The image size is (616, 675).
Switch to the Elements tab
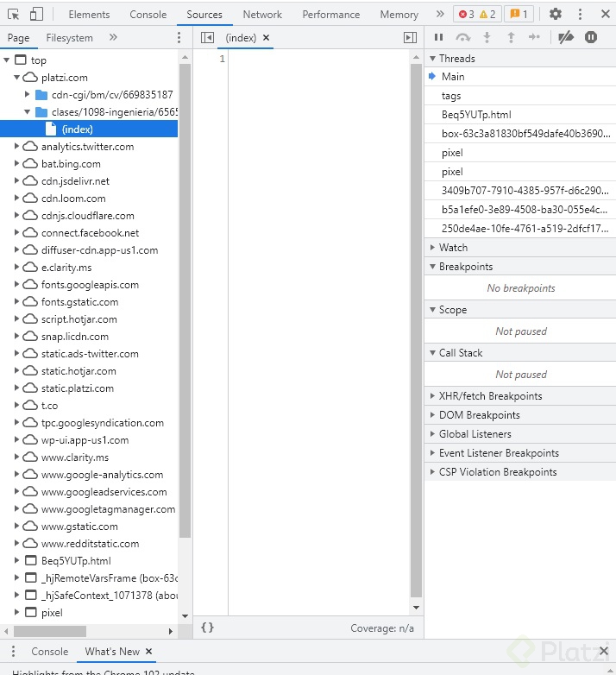pos(89,14)
